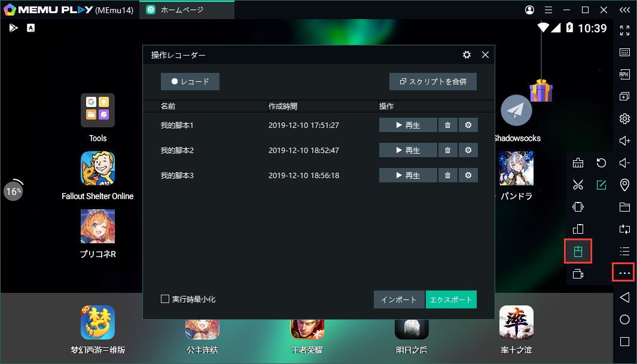Open the keyboard mapping tool
This screenshot has height=364, width=637.
[x=624, y=52]
